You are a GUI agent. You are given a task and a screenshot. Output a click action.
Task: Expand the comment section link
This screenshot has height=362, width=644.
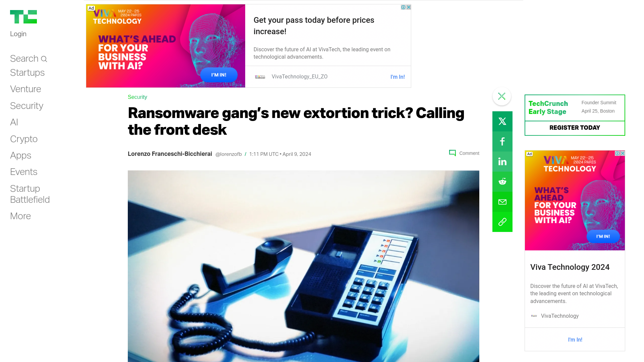[x=464, y=153]
